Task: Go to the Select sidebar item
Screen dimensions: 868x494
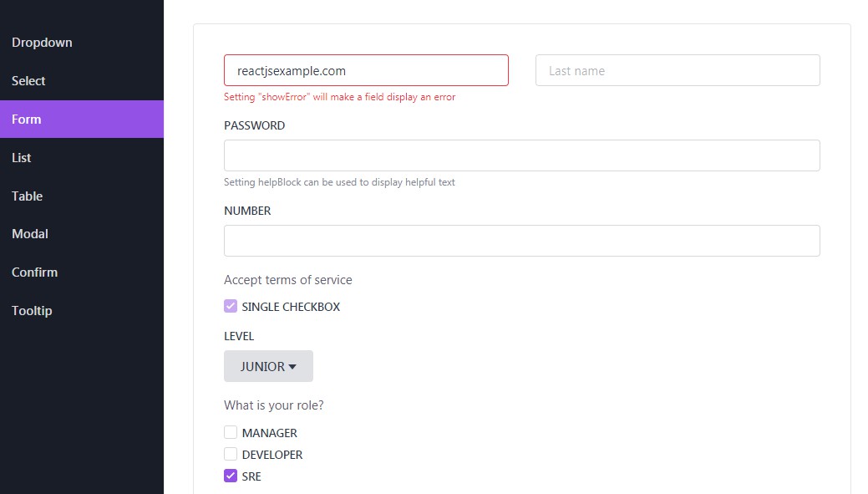Action: (x=28, y=81)
